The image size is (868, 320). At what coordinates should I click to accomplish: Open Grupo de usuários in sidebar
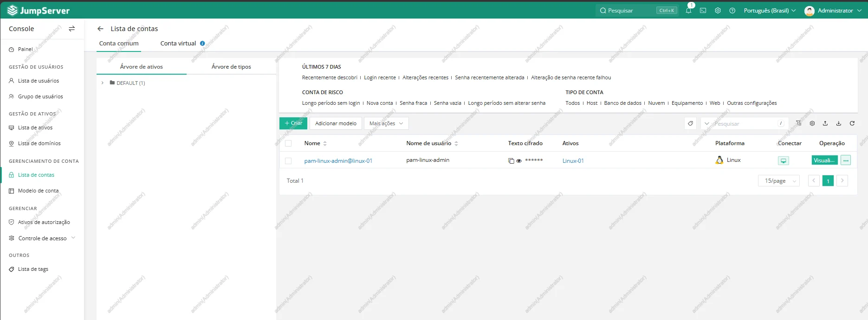point(40,96)
